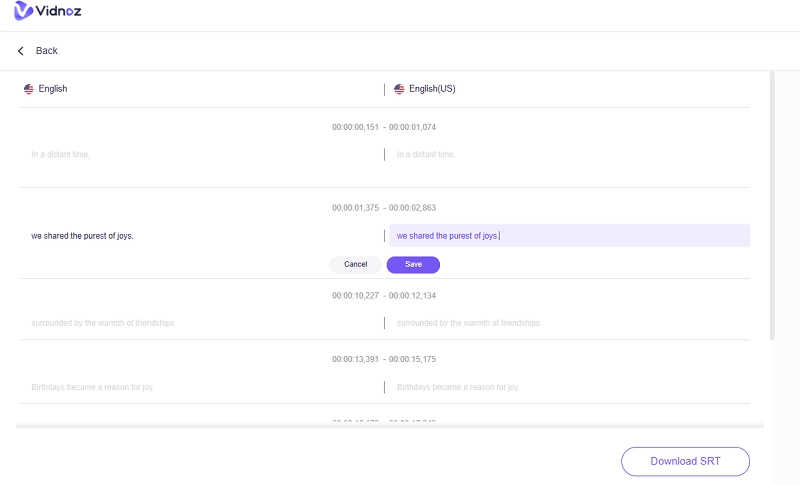This screenshot has height=485, width=800.
Task: Select source line 'surrounded by the warmth of friendships,'
Action: click(104, 323)
